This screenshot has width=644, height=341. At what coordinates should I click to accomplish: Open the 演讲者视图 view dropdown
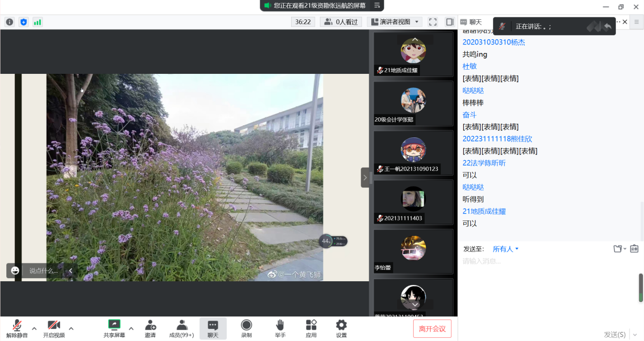click(395, 22)
